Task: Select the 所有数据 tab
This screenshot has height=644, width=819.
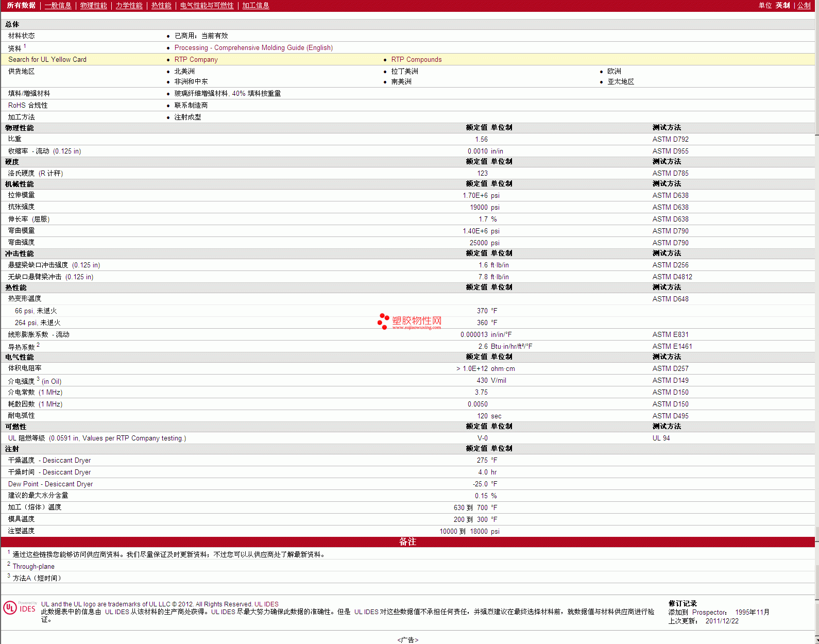Action: 21,6
